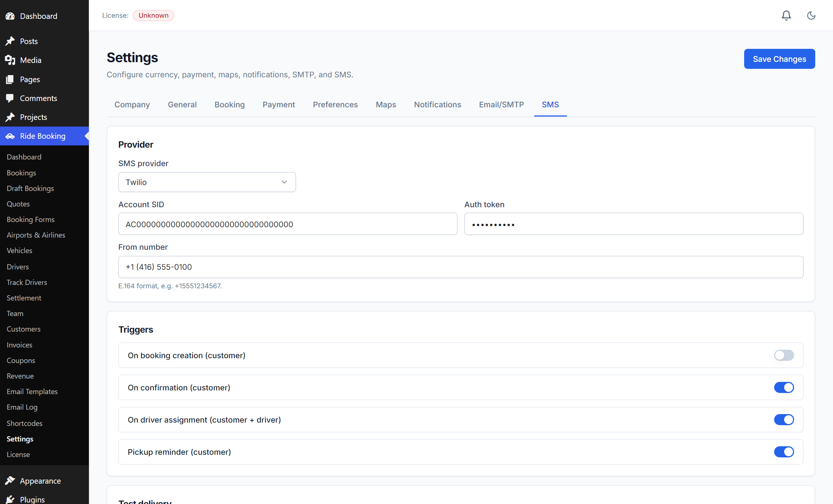Click the Appearance brush icon
The width and height of the screenshot is (833, 504).
click(10, 481)
